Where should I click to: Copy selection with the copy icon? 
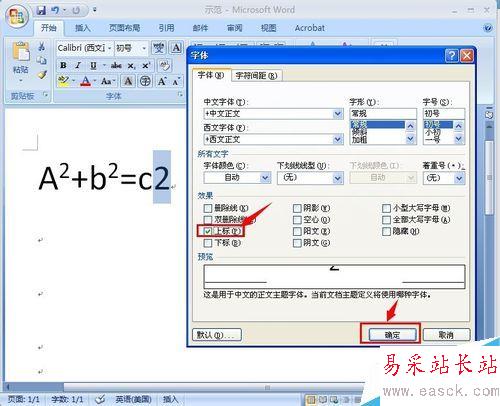tap(42, 60)
